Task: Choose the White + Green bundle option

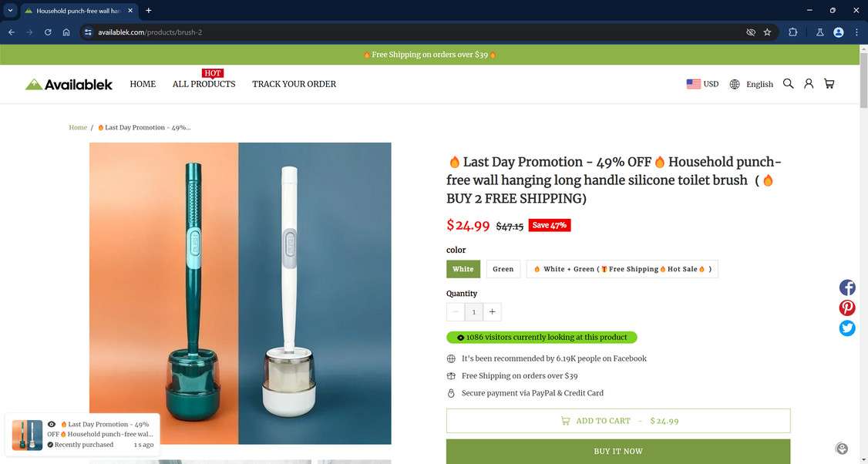Action: coord(622,269)
